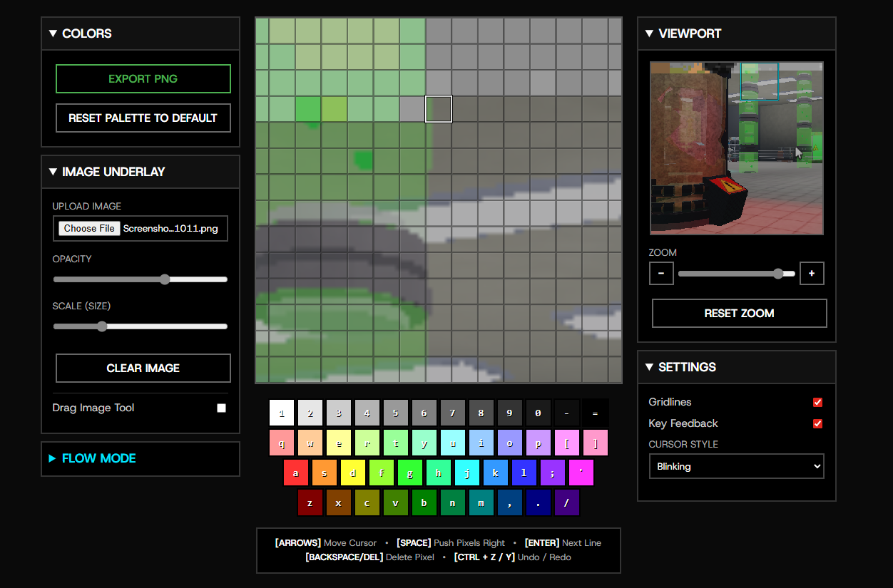Click the viewport preview thumbnail

click(736, 148)
